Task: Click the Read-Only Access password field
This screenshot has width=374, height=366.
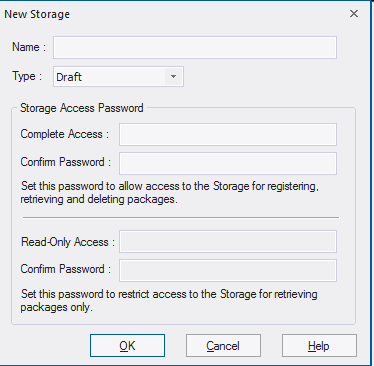Action: click(x=228, y=241)
